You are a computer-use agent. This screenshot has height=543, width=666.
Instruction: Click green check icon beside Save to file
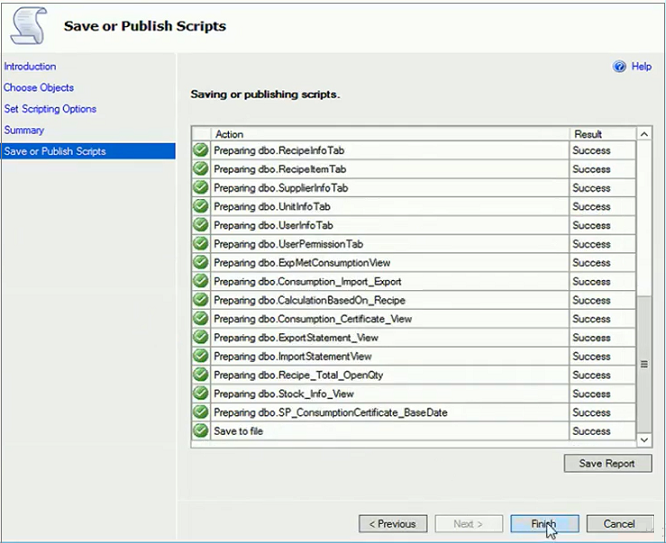click(200, 430)
